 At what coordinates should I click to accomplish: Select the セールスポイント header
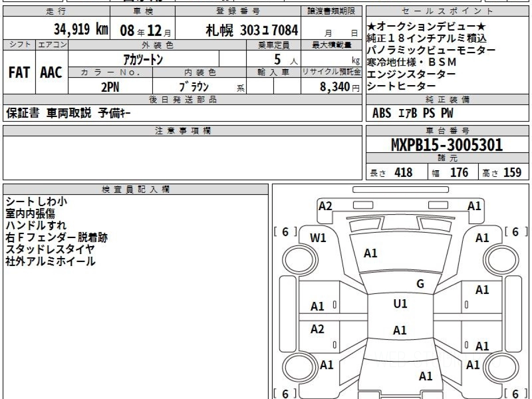click(448, 12)
